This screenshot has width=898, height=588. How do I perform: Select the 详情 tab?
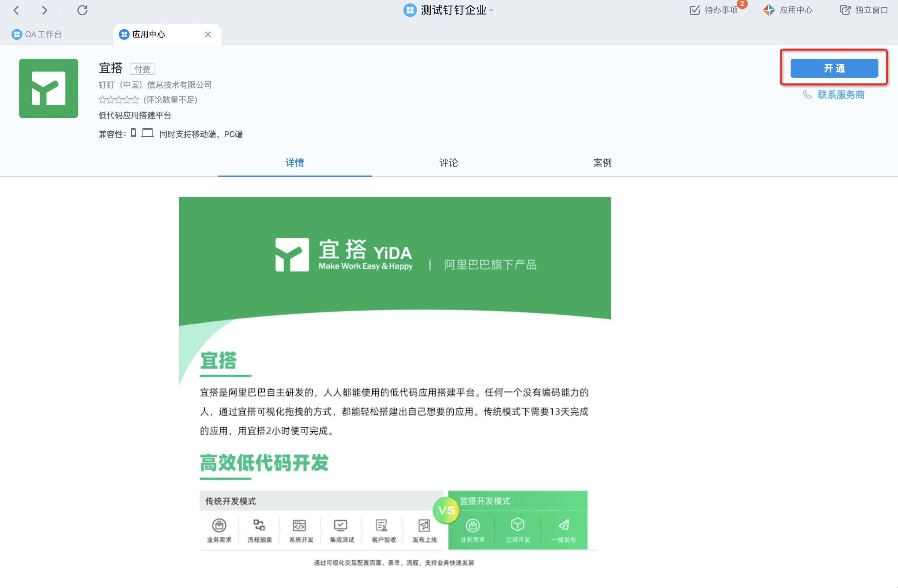pos(294,163)
